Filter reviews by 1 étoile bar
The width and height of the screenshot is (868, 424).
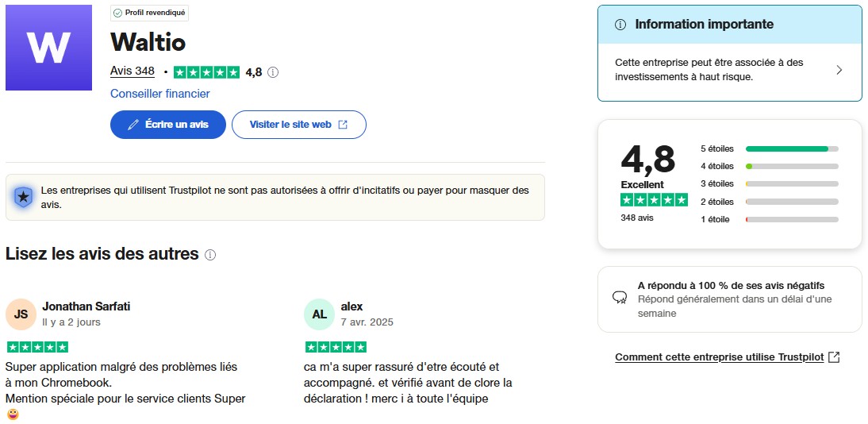point(791,219)
